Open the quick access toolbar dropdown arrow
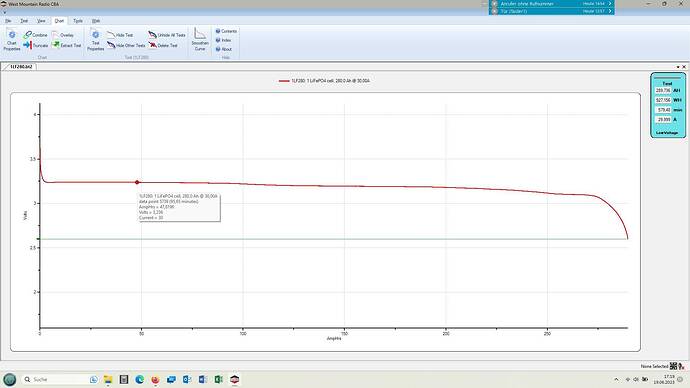 pyautogui.click(x=4, y=12)
